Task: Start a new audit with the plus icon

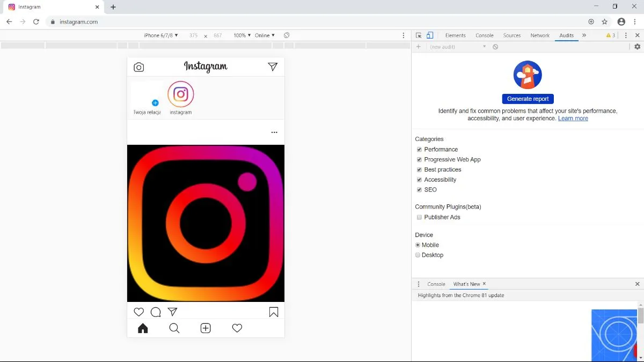Action: [419, 47]
